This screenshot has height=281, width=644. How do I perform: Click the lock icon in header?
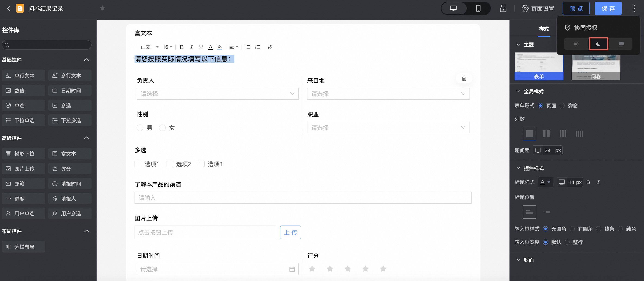click(x=503, y=9)
